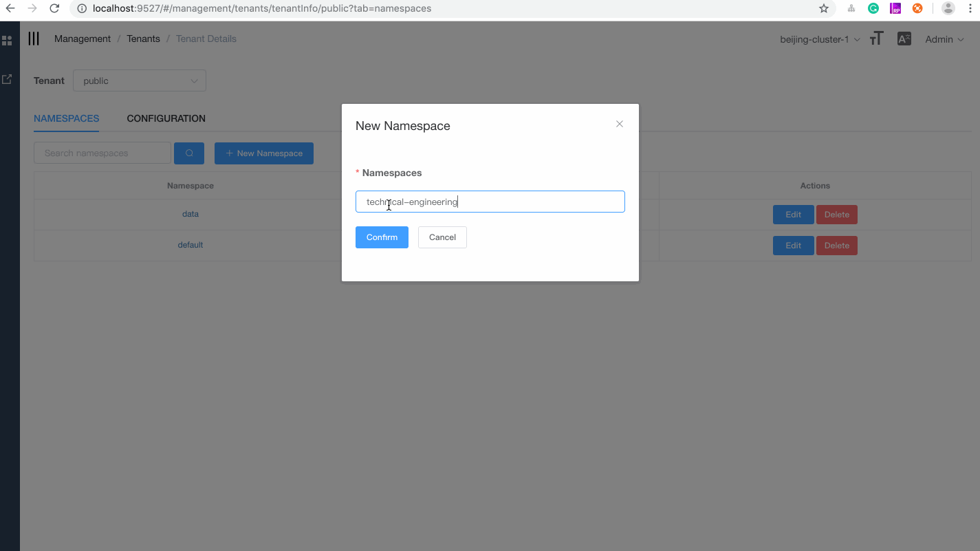The image size is (980, 551).
Task: Open the font size adjustment icon
Action: tap(876, 39)
